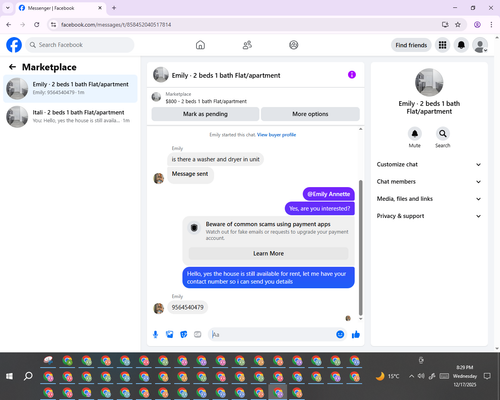Viewport: 500px width, 400px height.
Task: Open conversation information purple icon
Action: pyautogui.click(x=352, y=75)
